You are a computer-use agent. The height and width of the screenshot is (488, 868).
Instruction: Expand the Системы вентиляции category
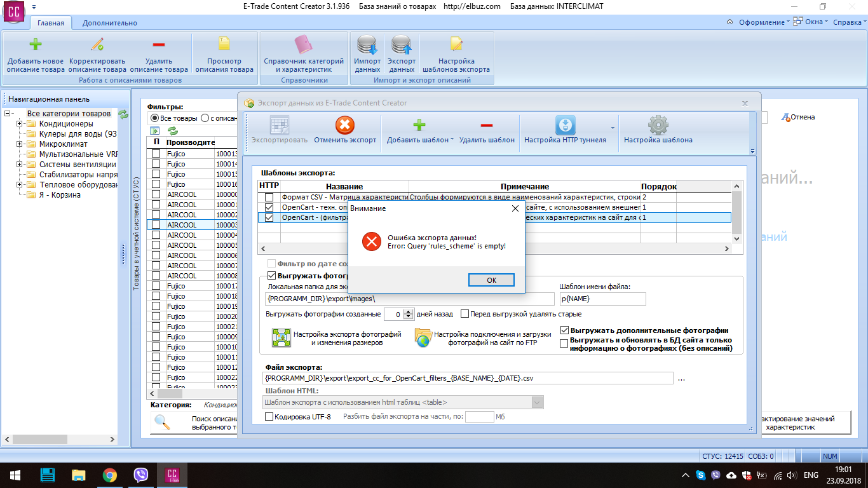pyautogui.click(x=20, y=165)
